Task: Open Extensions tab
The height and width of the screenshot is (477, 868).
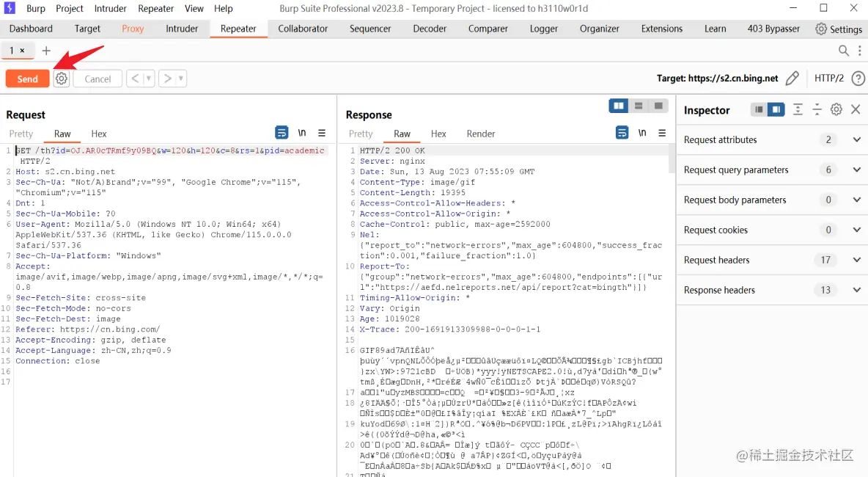Action: tap(661, 29)
